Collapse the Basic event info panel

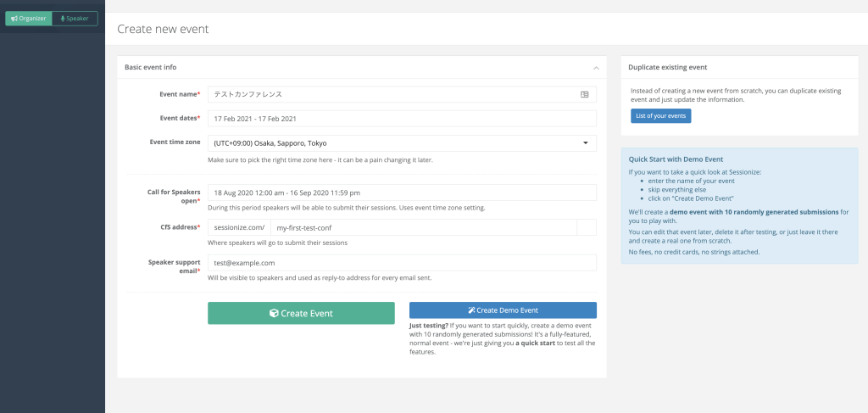click(596, 67)
